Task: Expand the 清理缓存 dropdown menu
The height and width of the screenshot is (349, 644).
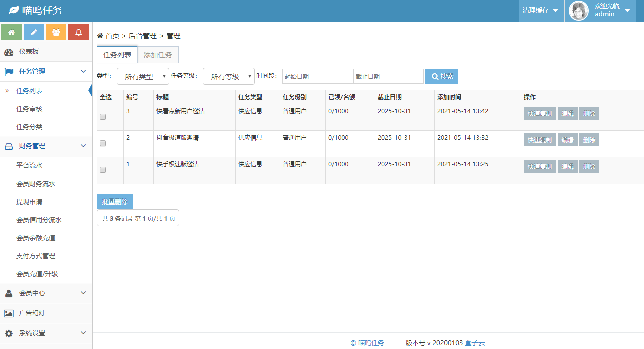Action: [x=540, y=11]
